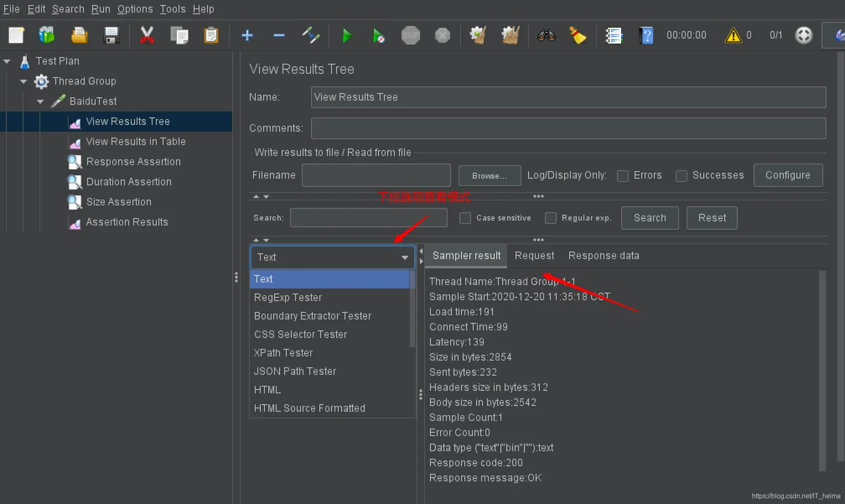Show the Sampler result tab
This screenshot has width=845, height=504.
[467, 256]
